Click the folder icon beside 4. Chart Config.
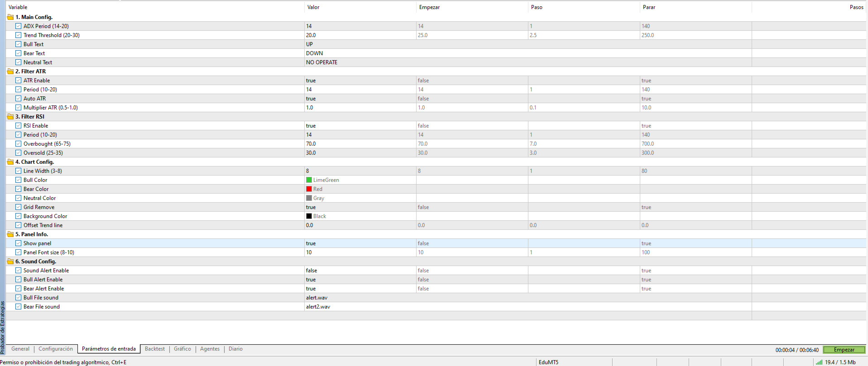The image size is (868, 366). pos(10,162)
